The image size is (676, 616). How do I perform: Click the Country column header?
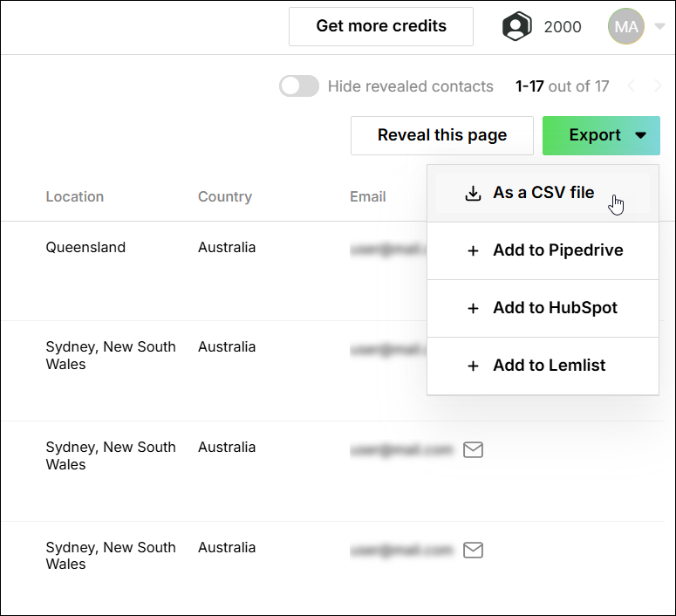[x=224, y=196]
